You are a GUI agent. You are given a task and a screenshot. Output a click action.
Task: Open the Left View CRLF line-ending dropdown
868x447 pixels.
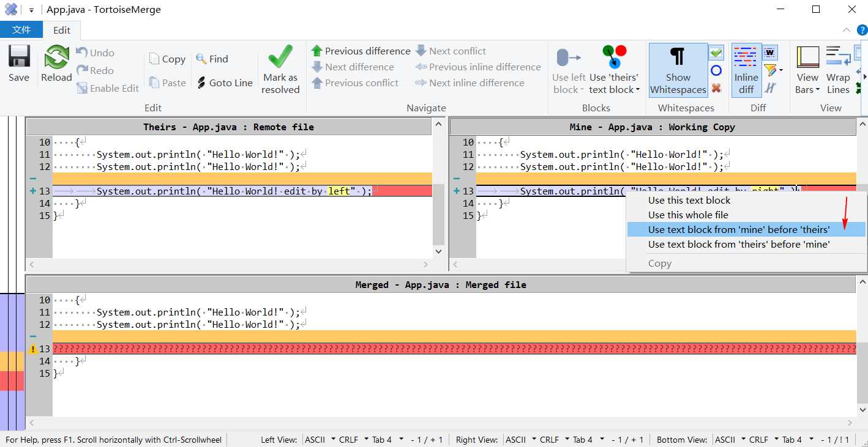point(353,440)
